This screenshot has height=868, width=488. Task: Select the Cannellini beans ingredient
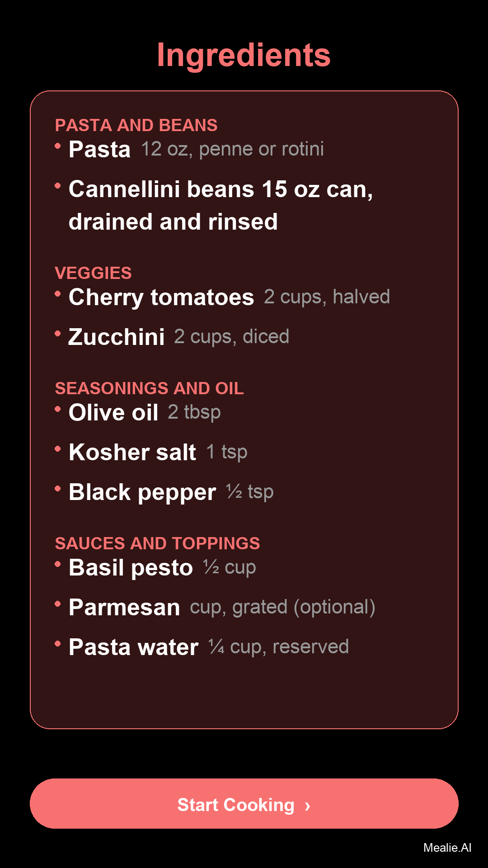(x=221, y=205)
